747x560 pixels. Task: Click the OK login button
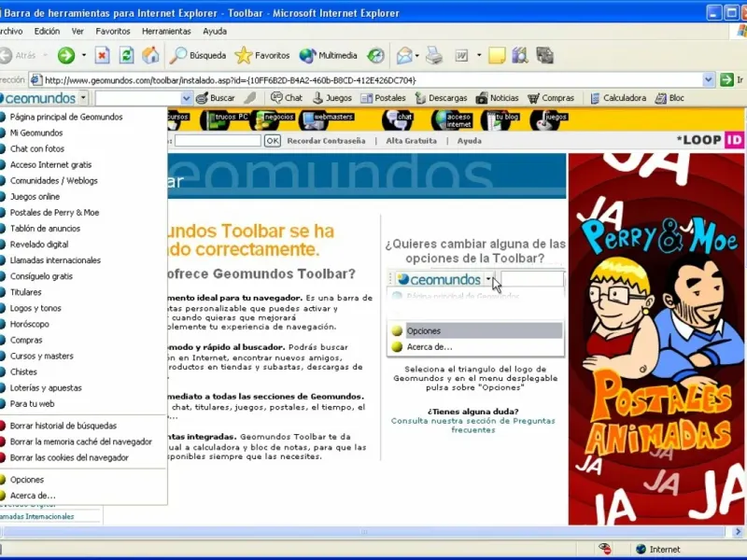coord(273,141)
